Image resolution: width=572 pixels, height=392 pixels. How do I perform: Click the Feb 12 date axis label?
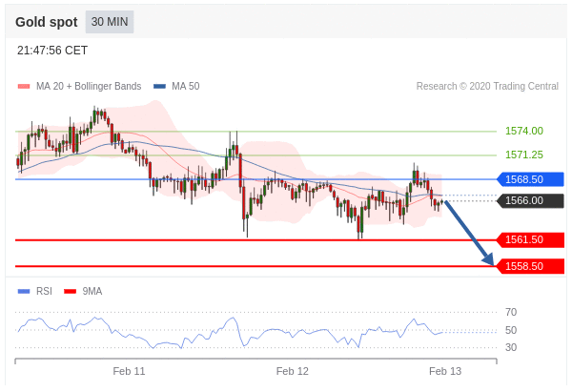pos(293,371)
